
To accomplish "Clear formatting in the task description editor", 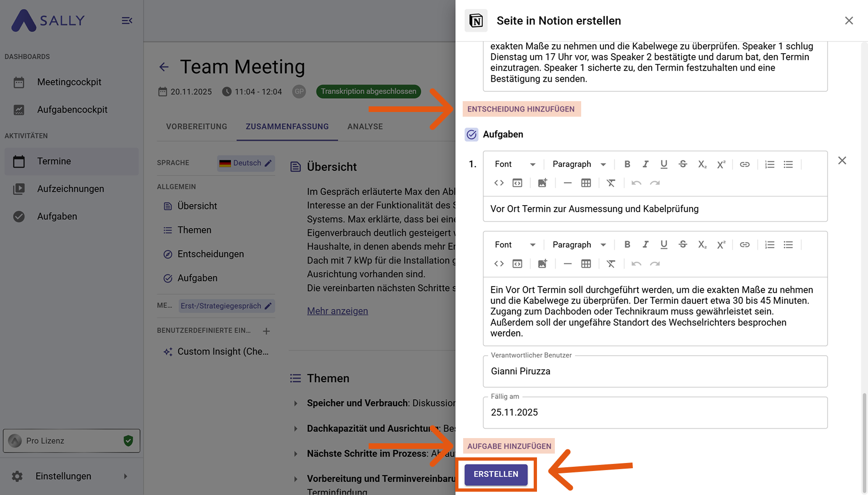I will pyautogui.click(x=610, y=263).
